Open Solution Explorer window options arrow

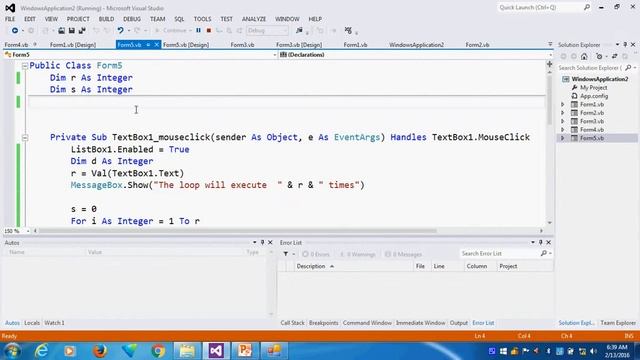coord(618,44)
